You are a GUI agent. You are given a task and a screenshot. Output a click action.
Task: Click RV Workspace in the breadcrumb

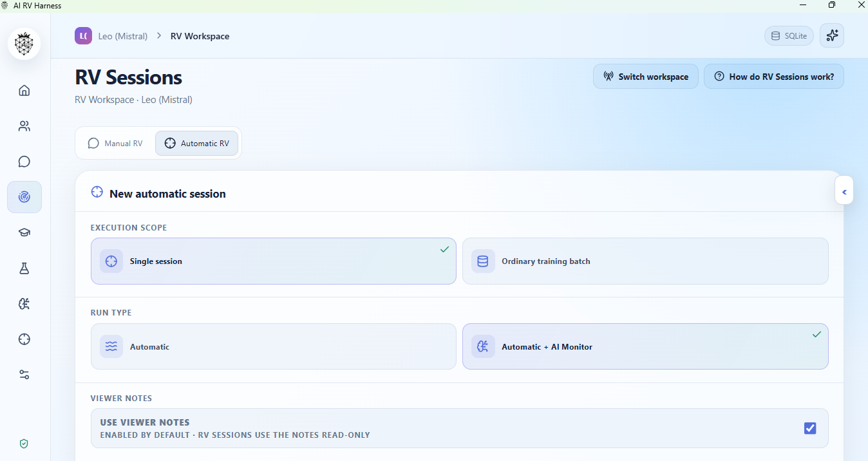click(200, 36)
